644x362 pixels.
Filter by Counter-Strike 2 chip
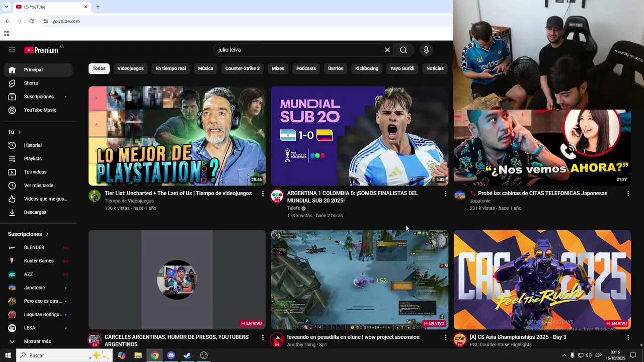243,68
